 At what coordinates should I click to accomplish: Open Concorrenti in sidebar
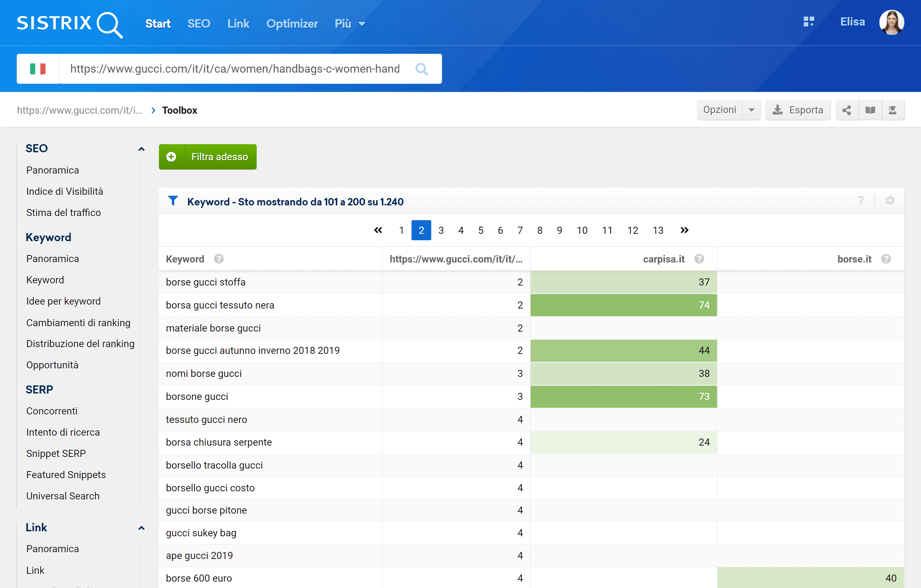pos(52,411)
